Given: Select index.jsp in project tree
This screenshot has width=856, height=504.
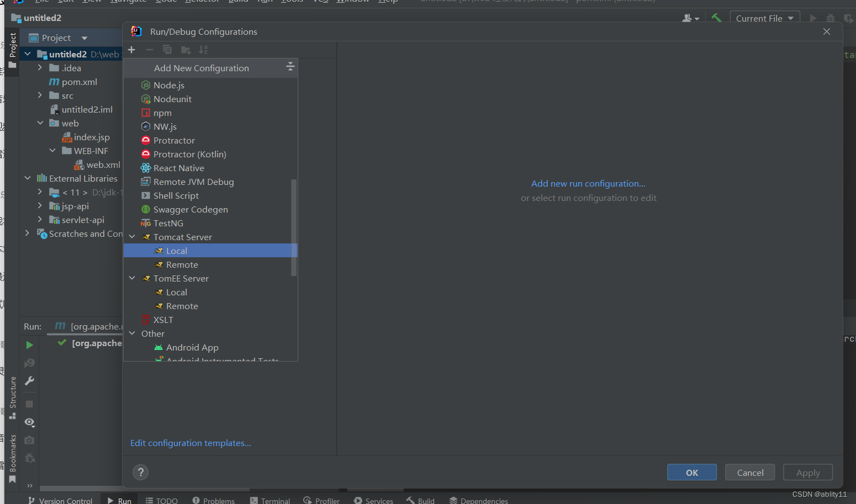Looking at the screenshot, I should click(x=91, y=137).
